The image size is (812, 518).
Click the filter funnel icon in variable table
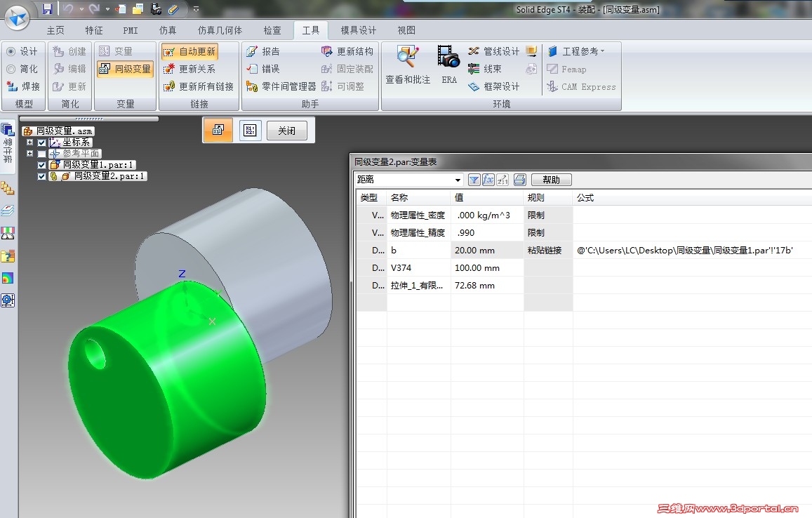coord(474,180)
